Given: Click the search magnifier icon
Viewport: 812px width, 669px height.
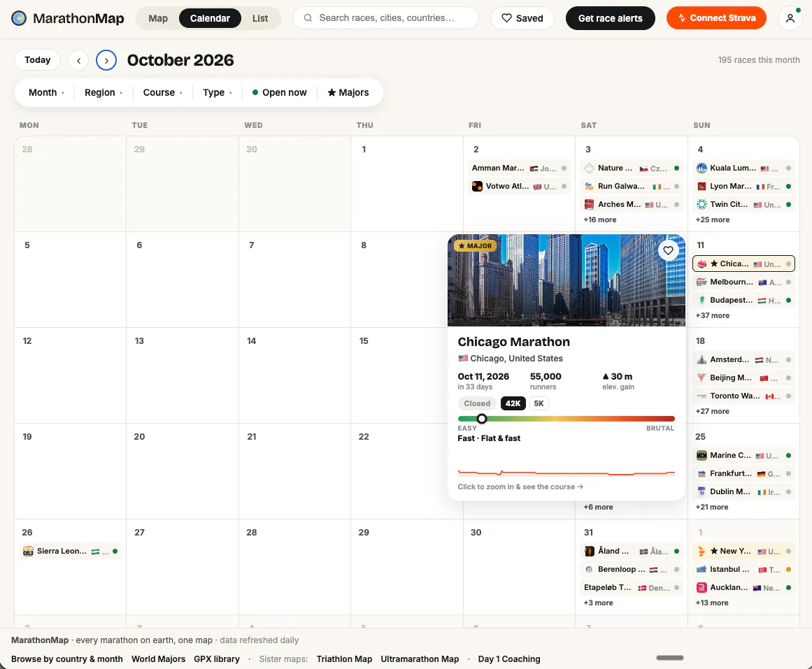Looking at the screenshot, I should tap(308, 18).
